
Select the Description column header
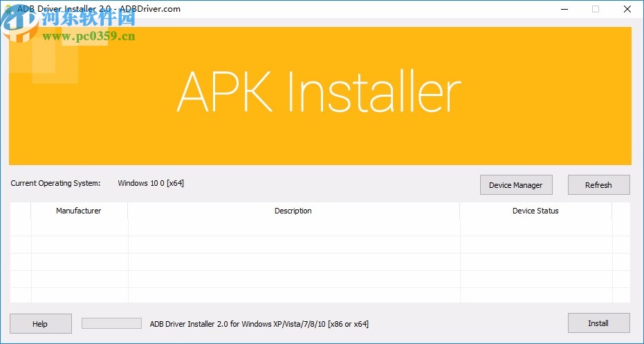[293, 211]
